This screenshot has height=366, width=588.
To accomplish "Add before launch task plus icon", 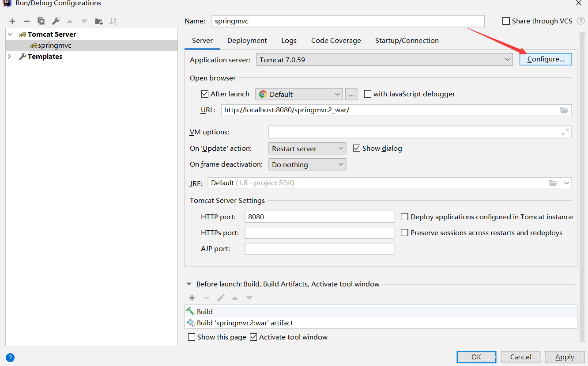I will click(x=192, y=298).
